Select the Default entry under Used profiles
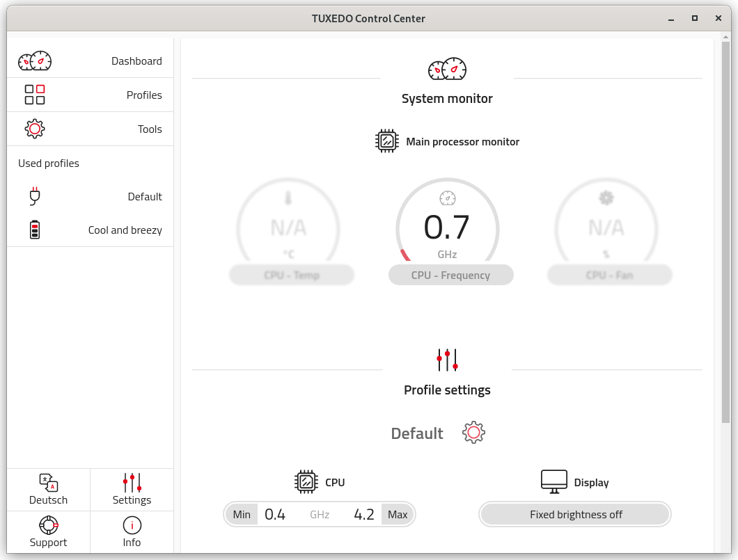 [x=145, y=197]
